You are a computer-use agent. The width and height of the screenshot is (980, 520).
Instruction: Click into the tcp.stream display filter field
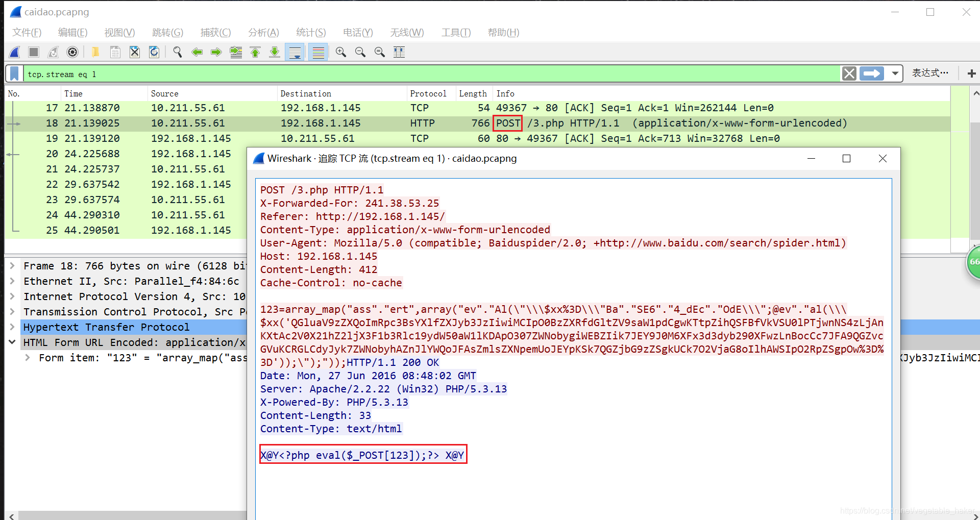(x=431, y=74)
